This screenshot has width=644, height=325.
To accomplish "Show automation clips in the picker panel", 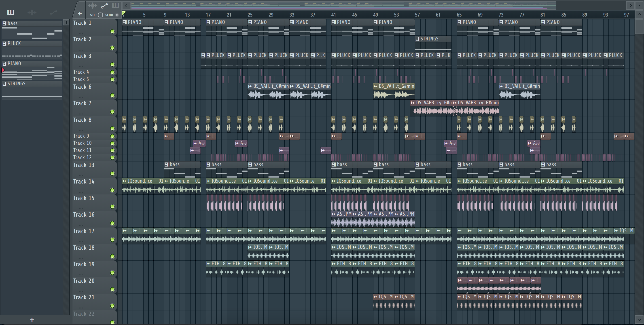I will pos(53,12).
